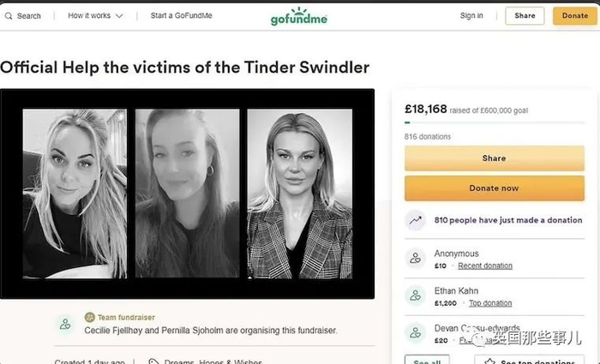The image size is (600, 364).
Task: Click the fundraising progress bar
Action: click(x=495, y=122)
